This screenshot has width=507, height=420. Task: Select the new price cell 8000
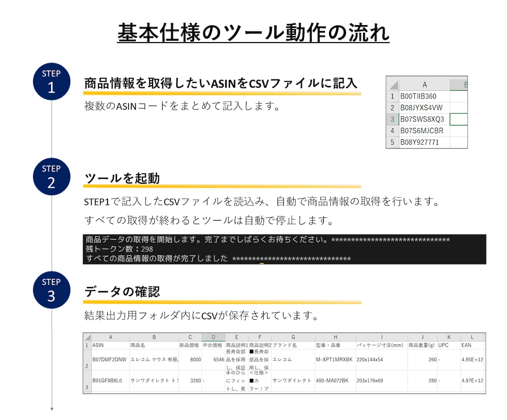tap(190, 360)
